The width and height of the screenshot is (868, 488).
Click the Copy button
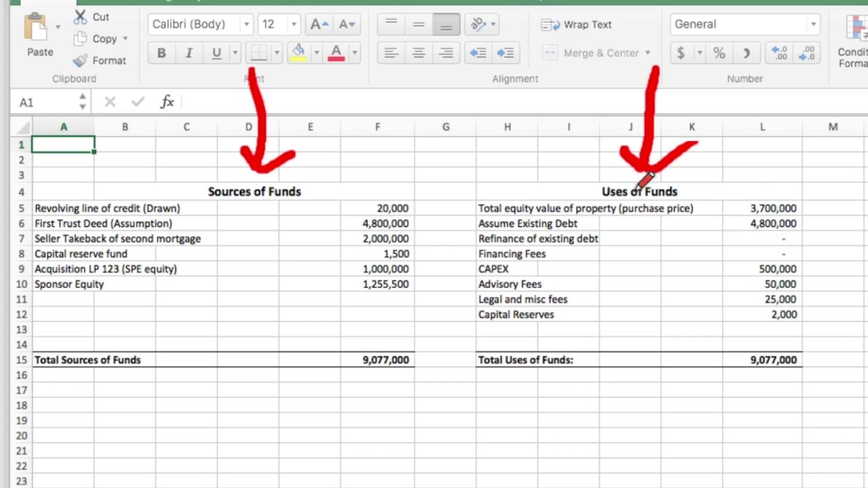[x=96, y=39]
